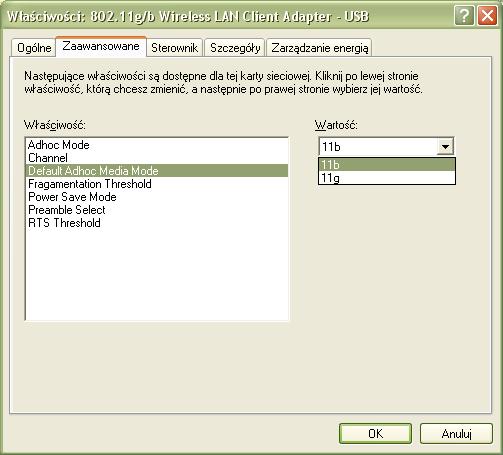This screenshot has width=503, height=455.
Task: Choose 11b in the open dropdown list
Action: coord(387,165)
